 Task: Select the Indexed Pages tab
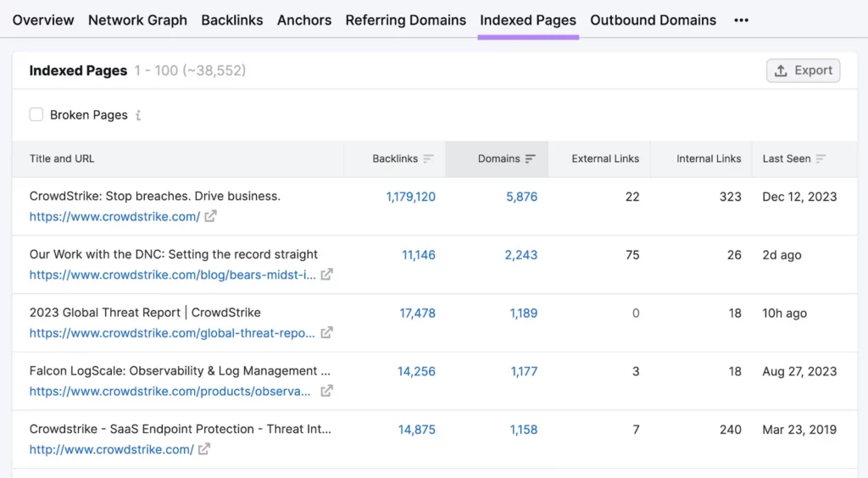528,20
